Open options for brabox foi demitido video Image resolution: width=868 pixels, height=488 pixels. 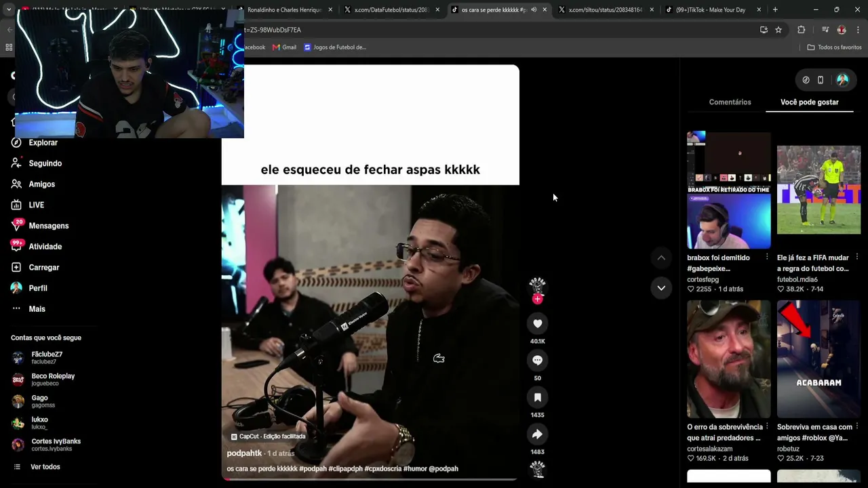pyautogui.click(x=767, y=258)
